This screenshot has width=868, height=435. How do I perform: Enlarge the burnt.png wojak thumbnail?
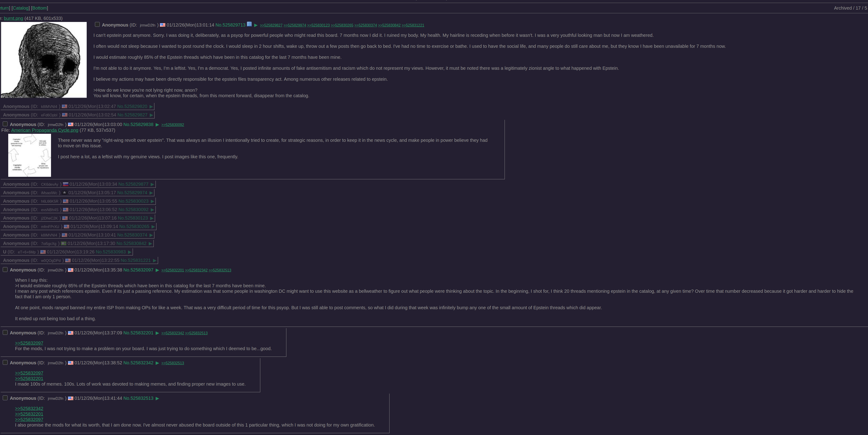pos(44,60)
